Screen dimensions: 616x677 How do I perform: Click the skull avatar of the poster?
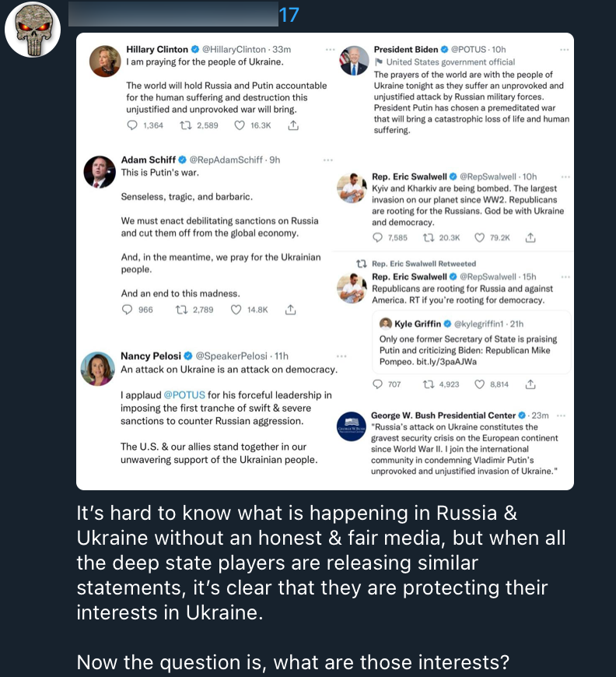coord(33,30)
